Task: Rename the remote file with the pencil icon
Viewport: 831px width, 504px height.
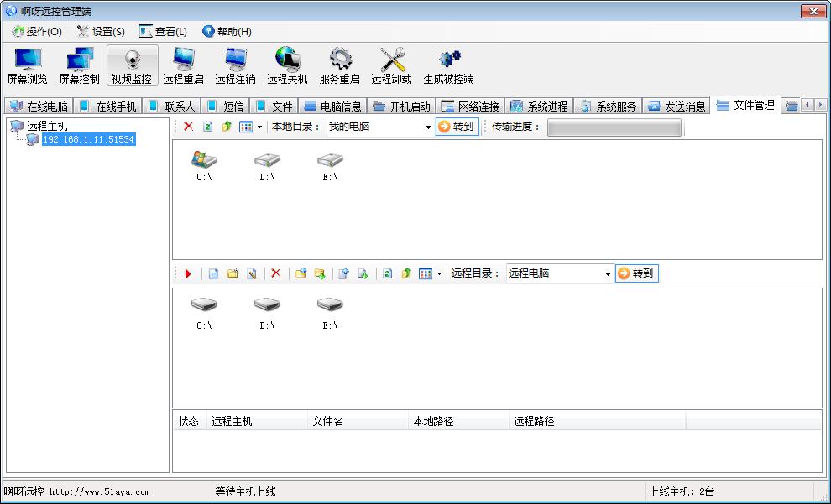Action: (x=253, y=273)
